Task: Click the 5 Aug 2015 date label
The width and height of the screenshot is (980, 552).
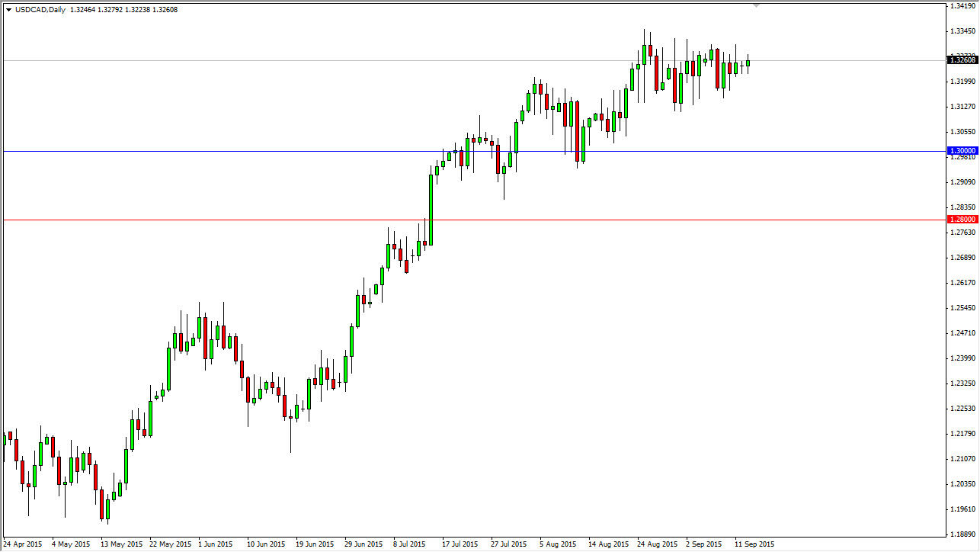Action: (559, 544)
